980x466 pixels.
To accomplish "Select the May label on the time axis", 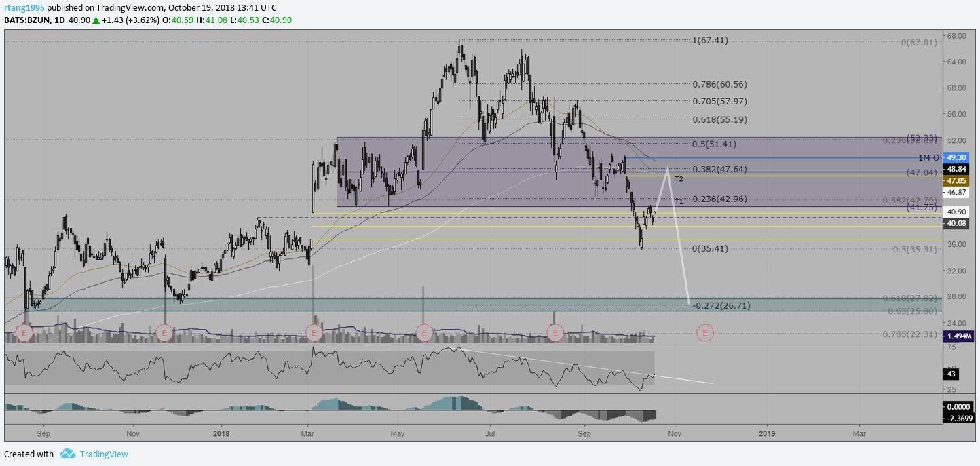I will point(398,433).
